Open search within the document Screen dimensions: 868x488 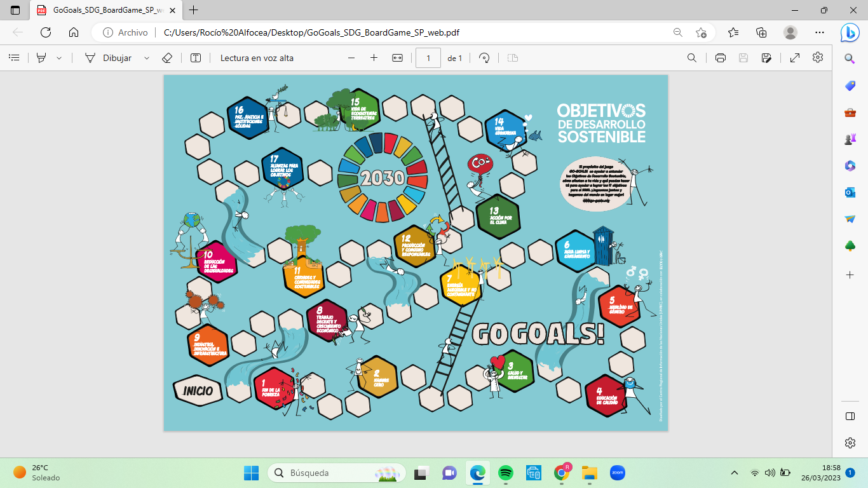692,57
